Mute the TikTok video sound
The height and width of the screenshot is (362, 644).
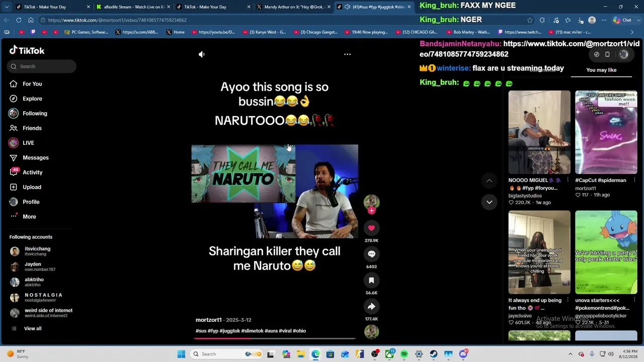click(201, 54)
